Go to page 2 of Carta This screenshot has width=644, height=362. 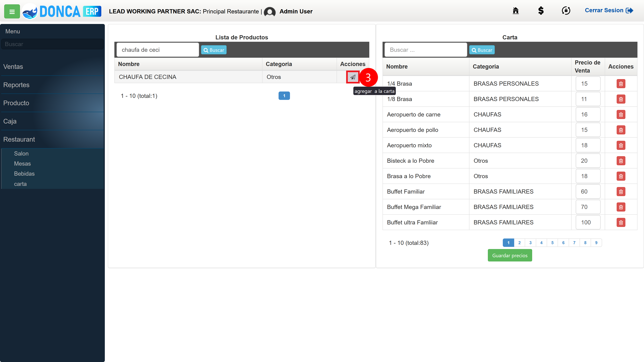click(519, 243)
